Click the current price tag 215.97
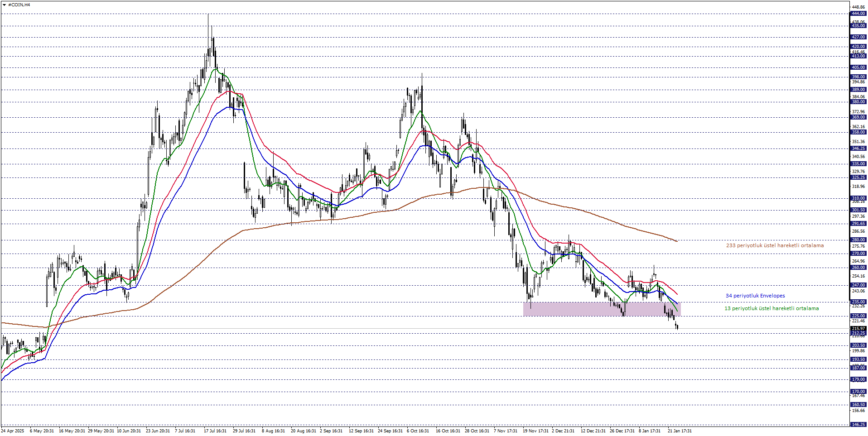This screenshot has height=436, width=868. (x=858, y=328)
